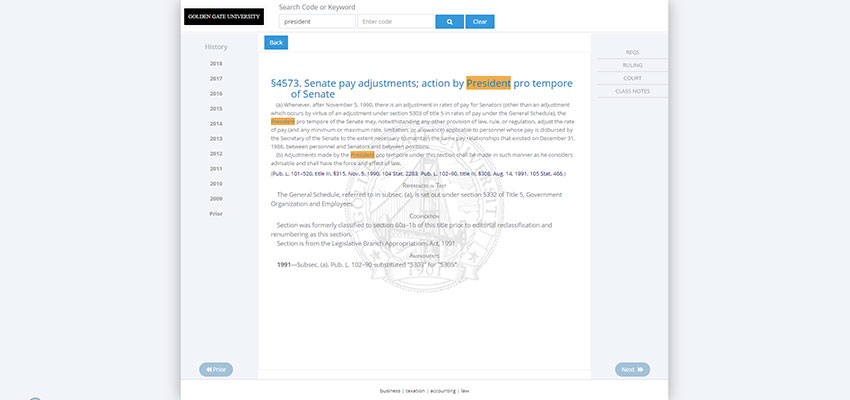Screen dimensions: 850x400
Task: Select 2009 in the History list
Action: tap(216, 199)
